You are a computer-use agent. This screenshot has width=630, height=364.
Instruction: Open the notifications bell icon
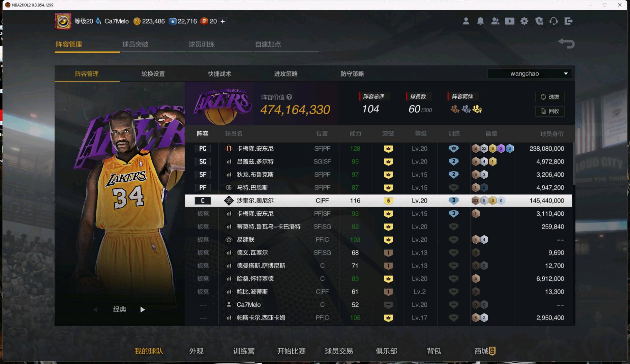(x=480, y=21)
